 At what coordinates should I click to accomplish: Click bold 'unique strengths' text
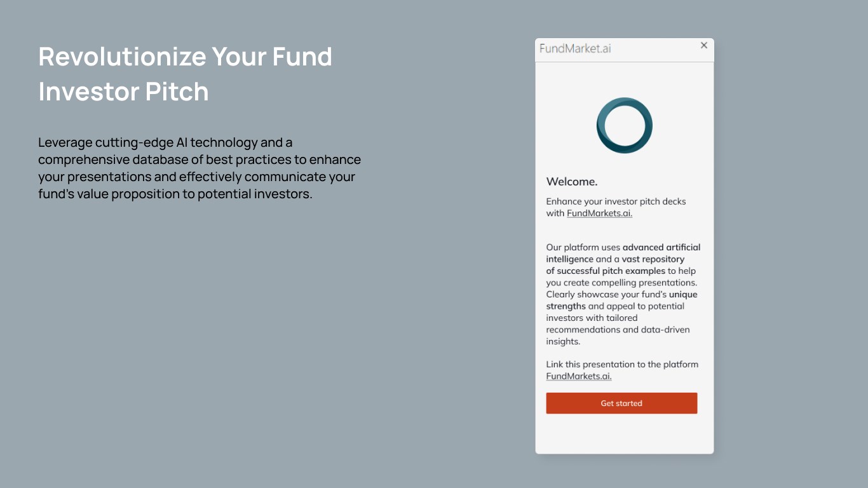click(x=682, y=295)
